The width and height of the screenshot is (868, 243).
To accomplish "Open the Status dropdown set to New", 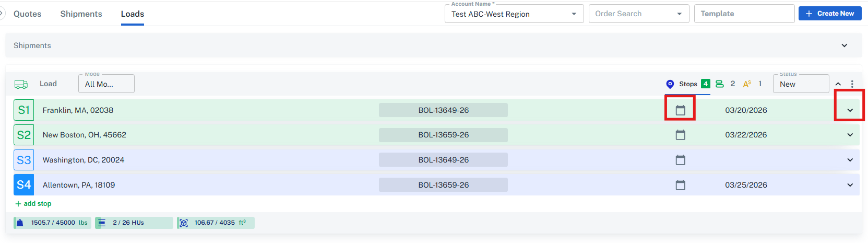I will pos(800,84).
